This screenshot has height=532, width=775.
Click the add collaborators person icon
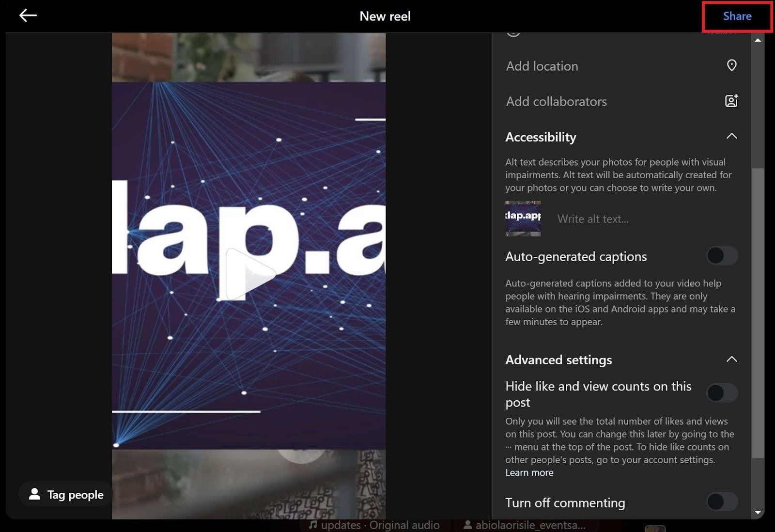click(x=731, y=101)
